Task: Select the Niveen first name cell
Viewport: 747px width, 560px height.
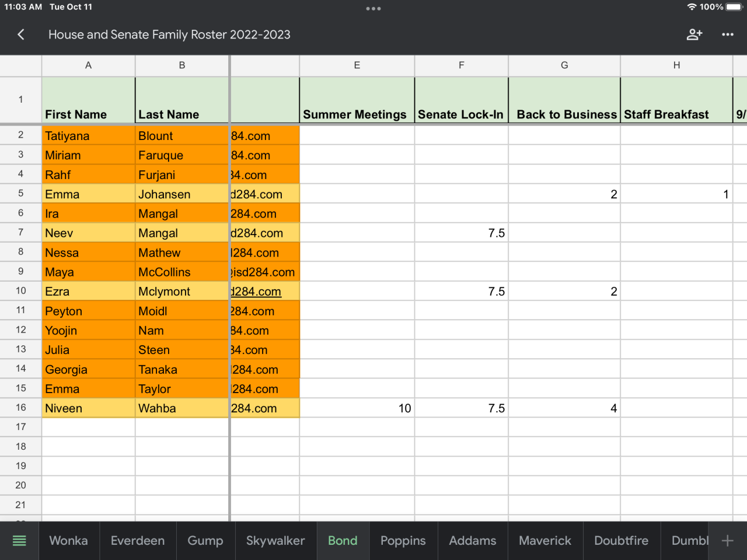Action: tap(88, 408)
